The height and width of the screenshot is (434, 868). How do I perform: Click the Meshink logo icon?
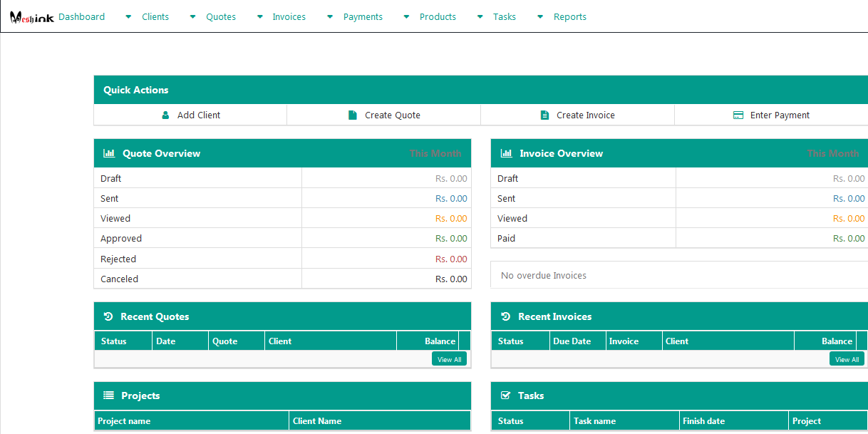pos(31,16)
